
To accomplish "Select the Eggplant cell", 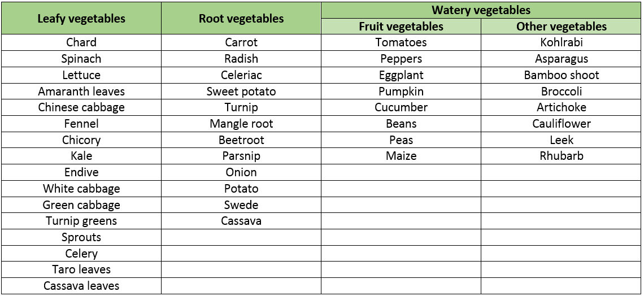I will [x=401, y=75].
